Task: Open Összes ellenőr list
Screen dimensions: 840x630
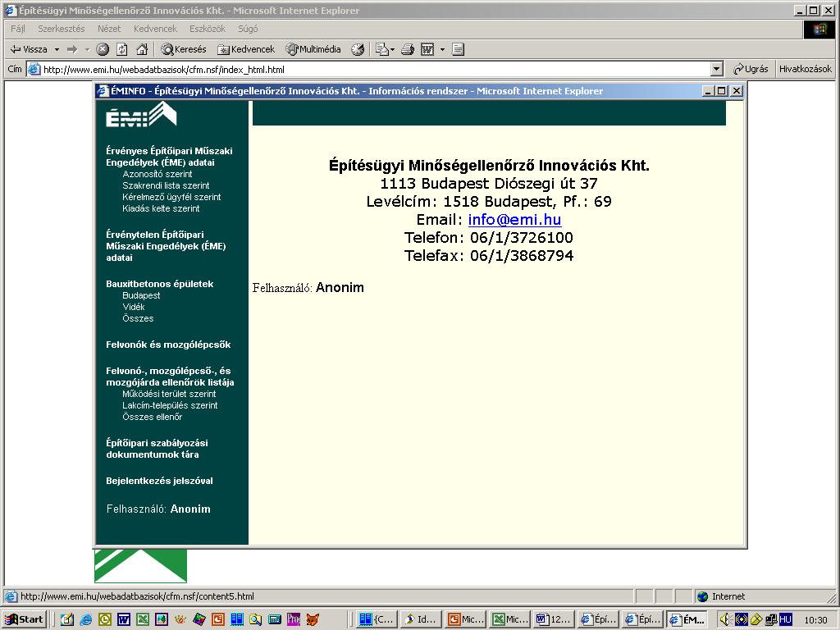Action: [x=152, y=417]
